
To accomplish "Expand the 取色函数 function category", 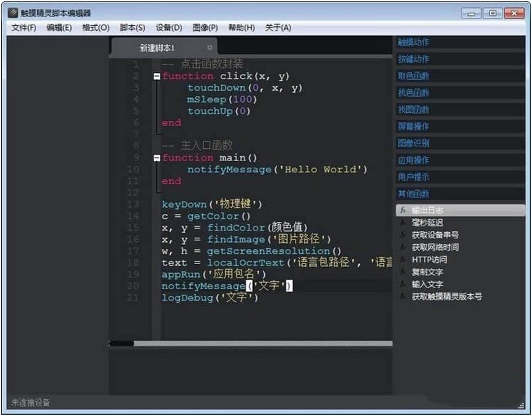I will pyautogui.click(x=460, y=76).
